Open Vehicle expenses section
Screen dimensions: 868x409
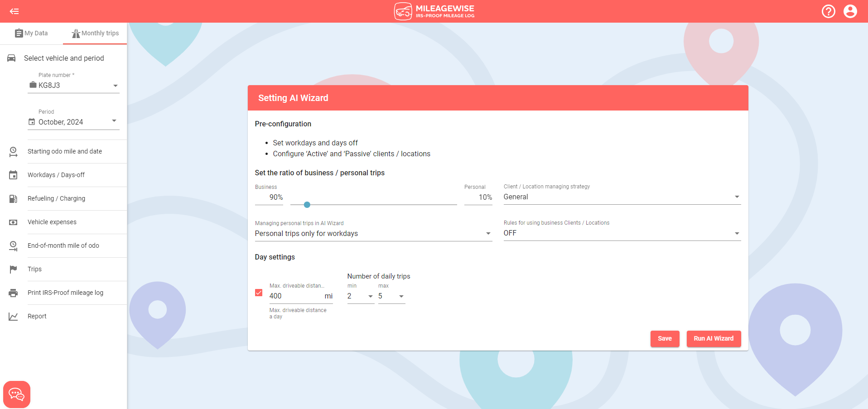point(63,222)
